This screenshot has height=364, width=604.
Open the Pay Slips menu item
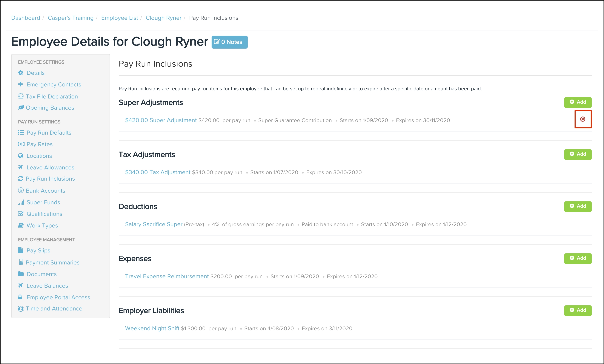pos(38,250)
